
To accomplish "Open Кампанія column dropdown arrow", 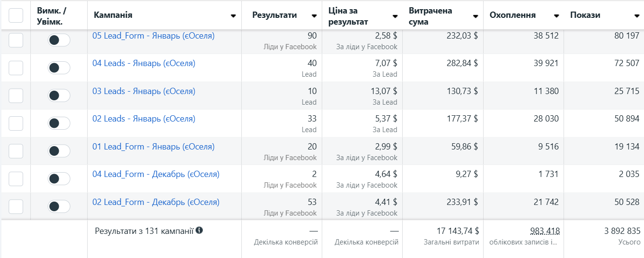I will pyautogui.click(x=233, y=16).
